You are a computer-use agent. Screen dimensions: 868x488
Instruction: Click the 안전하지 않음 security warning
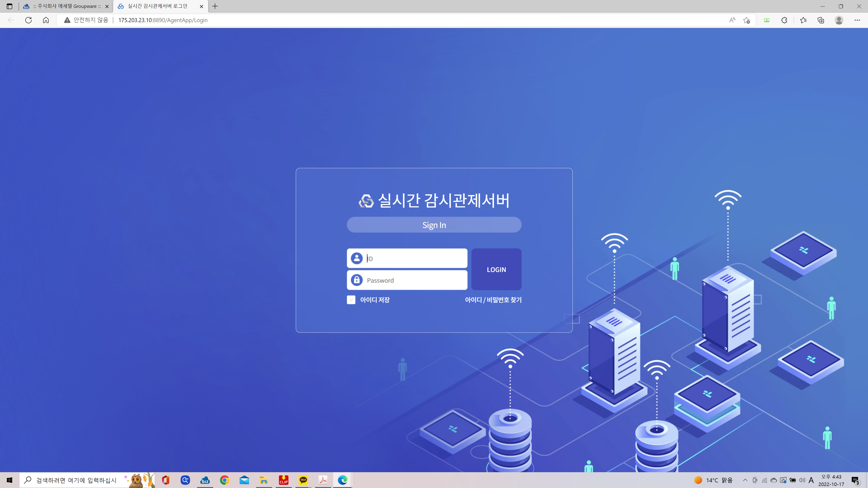pos(86,20)
